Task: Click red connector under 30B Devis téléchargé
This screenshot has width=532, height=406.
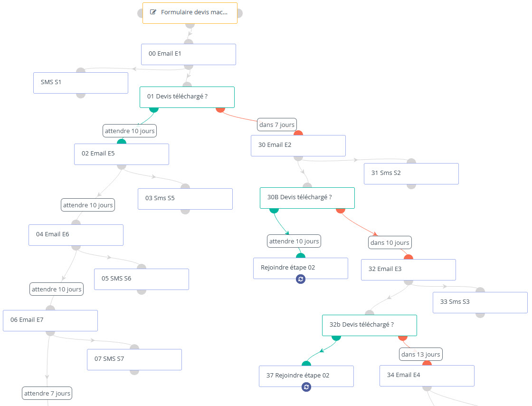Action: click(x=341, y=211)
